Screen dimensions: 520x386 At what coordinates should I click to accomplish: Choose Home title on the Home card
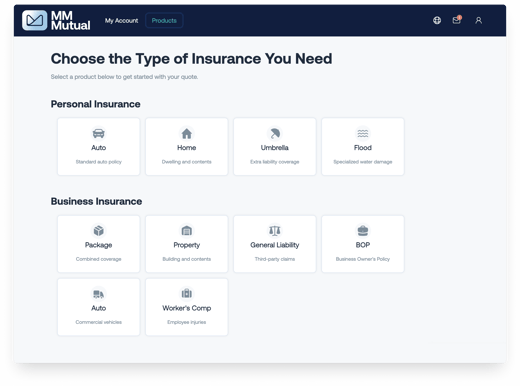(x=187, y=148)
